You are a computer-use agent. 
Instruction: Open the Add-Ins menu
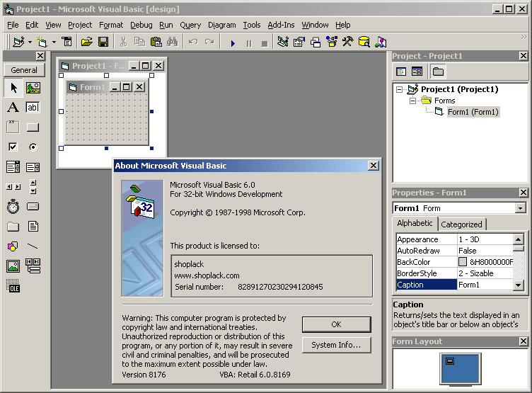[281, 25]
